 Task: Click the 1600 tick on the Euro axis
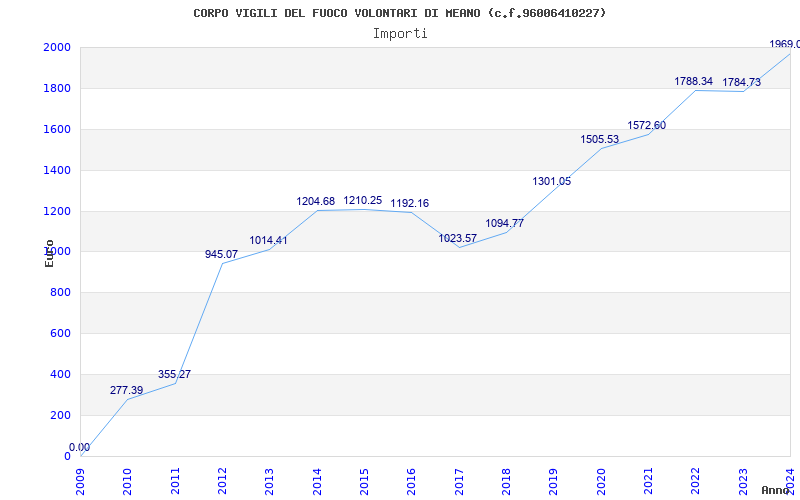point(56,129)
